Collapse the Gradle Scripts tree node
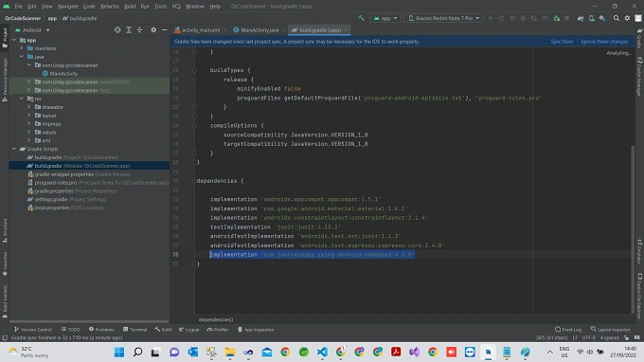This screenshot has height=362, width=644. pos(14,149)
